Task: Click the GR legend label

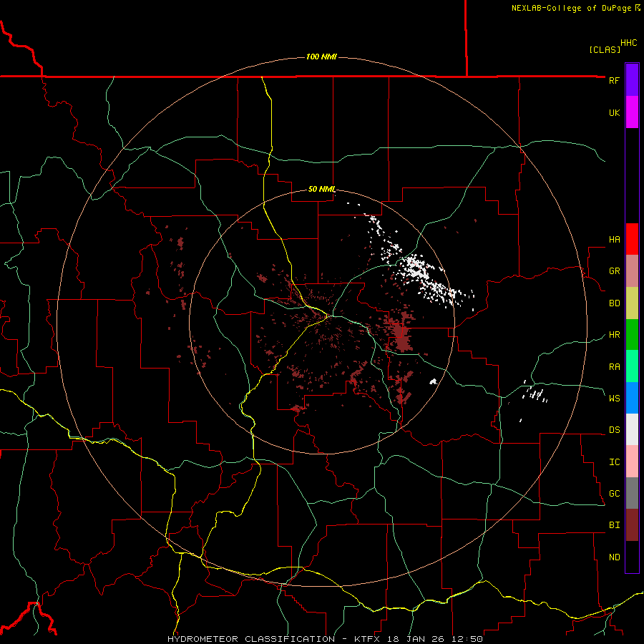Action: (614, 271)
